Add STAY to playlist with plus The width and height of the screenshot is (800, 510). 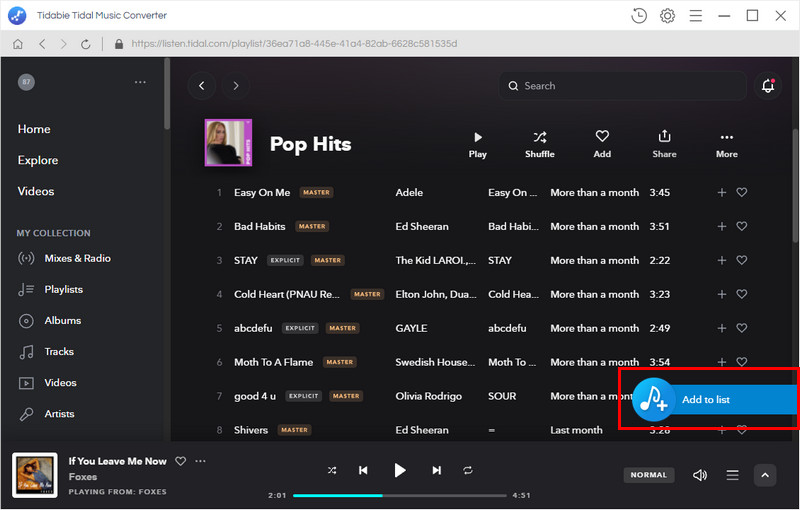[721, 260]
